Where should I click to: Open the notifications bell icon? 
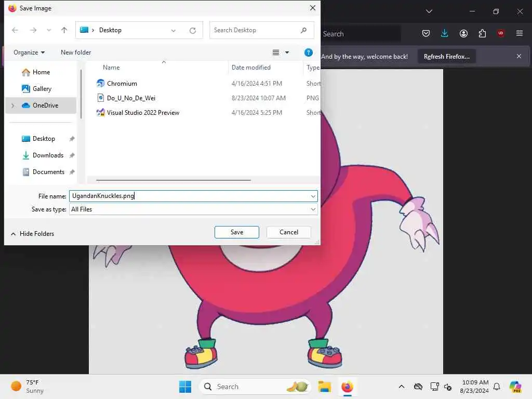point(497,387)
